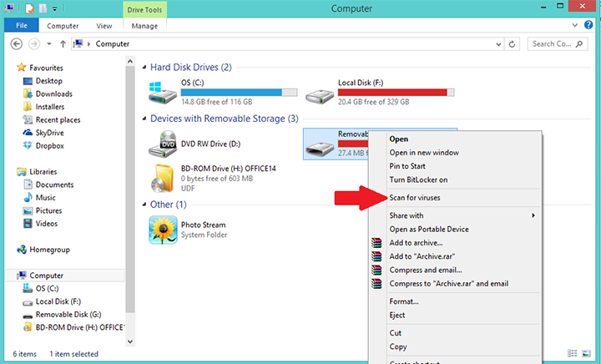Open the OS (C:) drive icon

(x=163, y=92)
